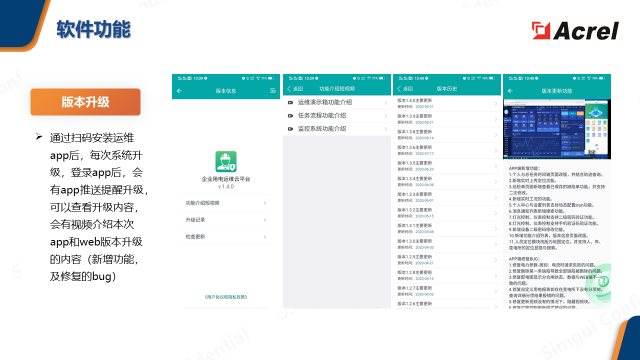
Task: Click video icon beside 监控系统功能介绍
Action: coord(291,129)
